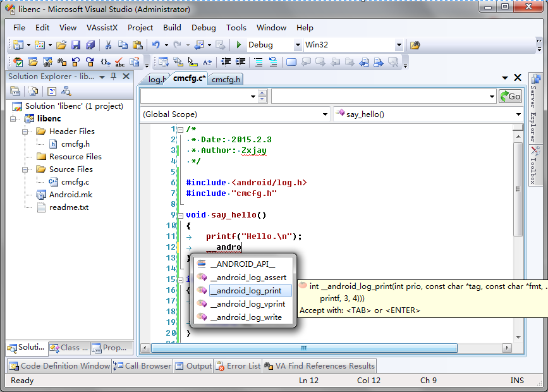Click the Find in Files binoculars folder icon
The width and height of the screenshot is (548, 392).
[x=415, y=45]
